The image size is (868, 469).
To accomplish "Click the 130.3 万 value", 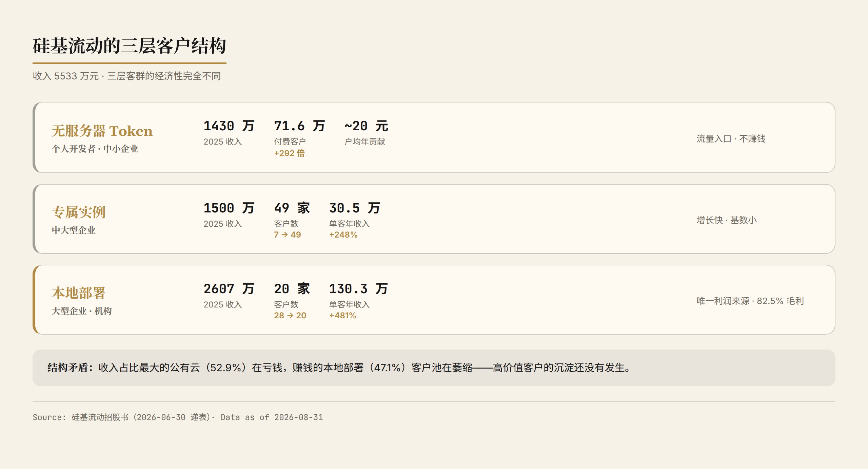I will (x=358, y=289).
